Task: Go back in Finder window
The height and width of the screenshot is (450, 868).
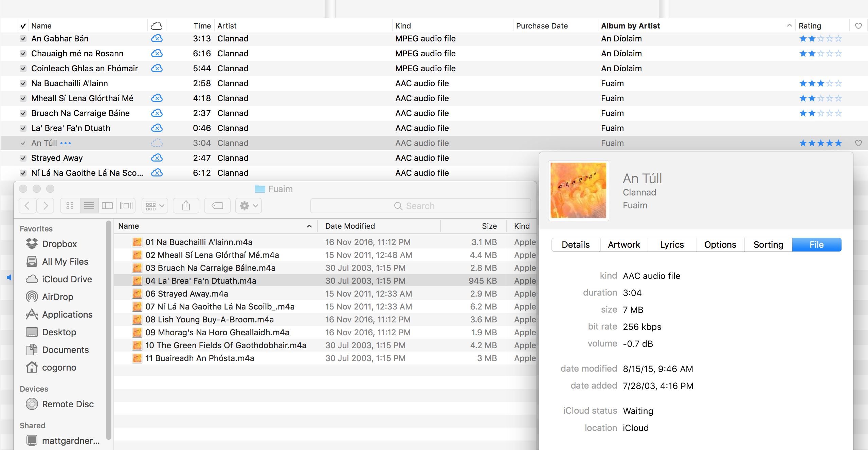Action: pyautogui.click(x=28, y=206)
